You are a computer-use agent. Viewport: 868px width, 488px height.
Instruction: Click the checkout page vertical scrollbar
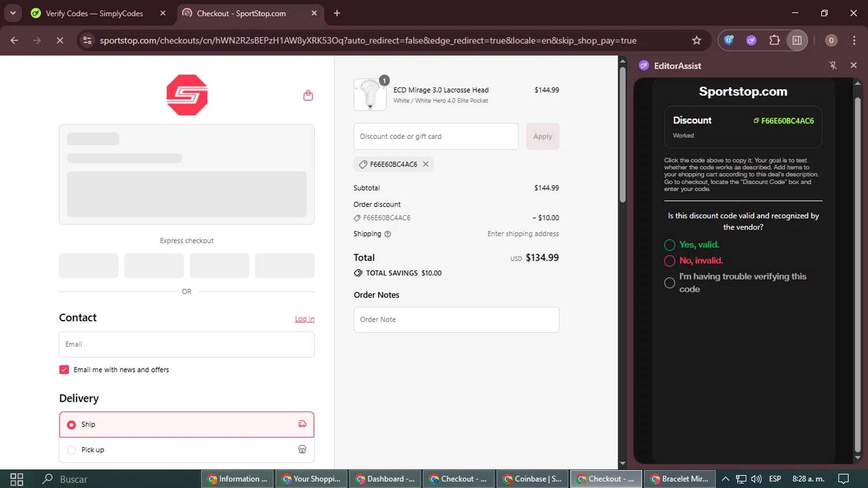click(623, 134)
